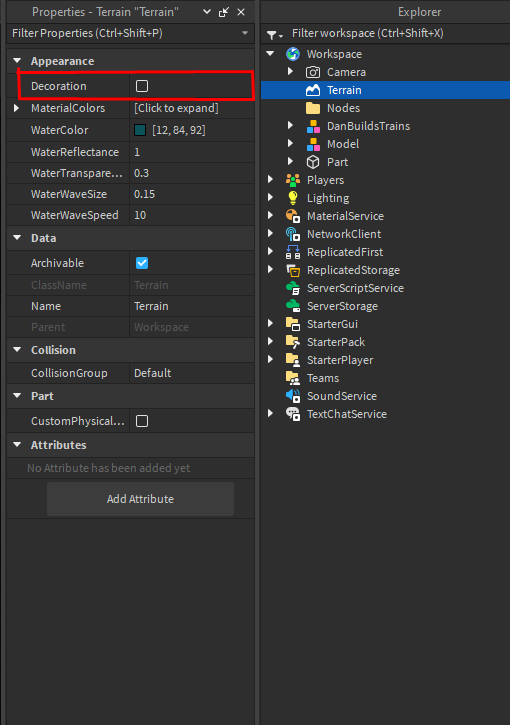Collapse the Appearance section
This screenshot has height=725, width=510.
coord(17,61)
